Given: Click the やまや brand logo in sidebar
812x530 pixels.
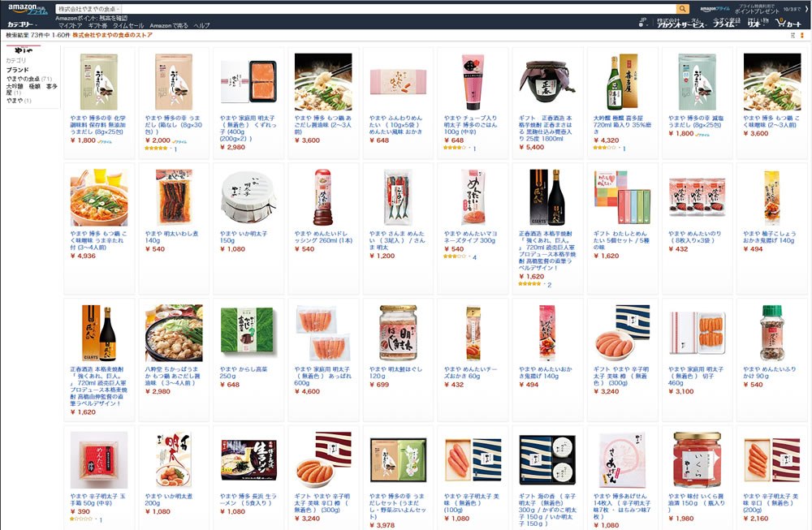Looking at the screenshot, I should click(24, 50).
